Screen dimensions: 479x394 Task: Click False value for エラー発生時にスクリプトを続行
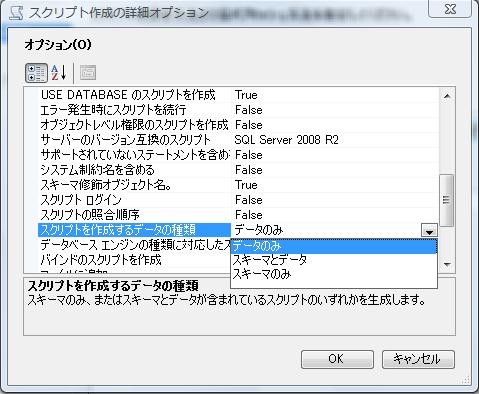point(249,110)
